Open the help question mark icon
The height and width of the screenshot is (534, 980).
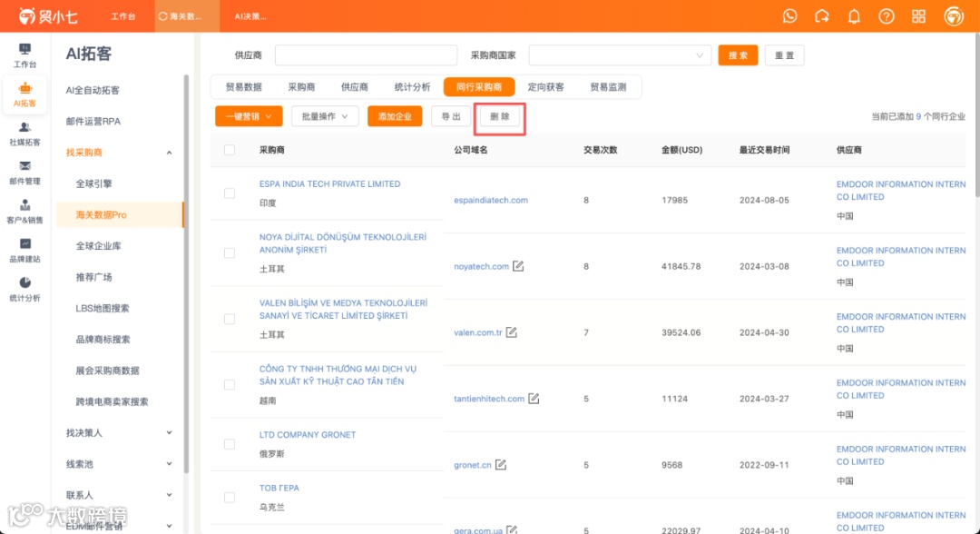coord(887,16)
